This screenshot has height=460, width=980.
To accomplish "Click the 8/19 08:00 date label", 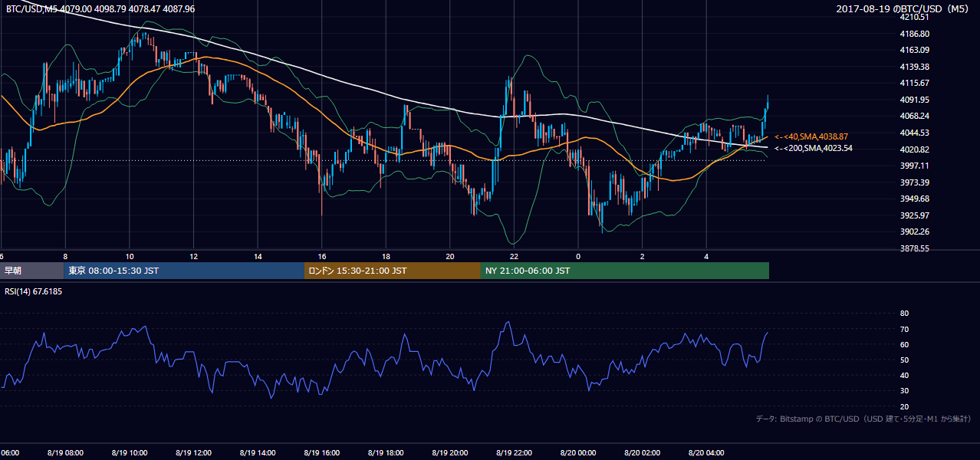I will [65, 453].
